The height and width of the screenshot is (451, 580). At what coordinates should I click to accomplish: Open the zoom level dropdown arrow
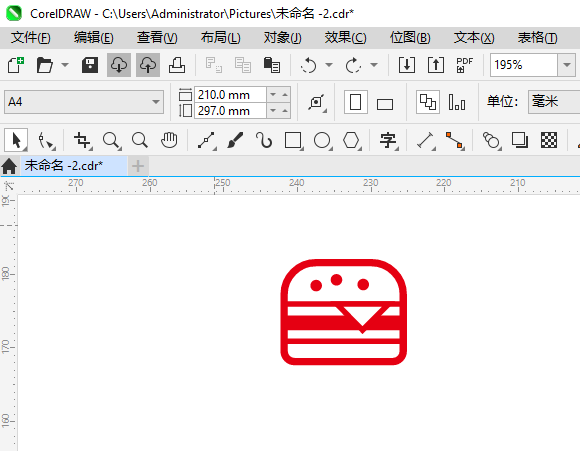(566, 65)
